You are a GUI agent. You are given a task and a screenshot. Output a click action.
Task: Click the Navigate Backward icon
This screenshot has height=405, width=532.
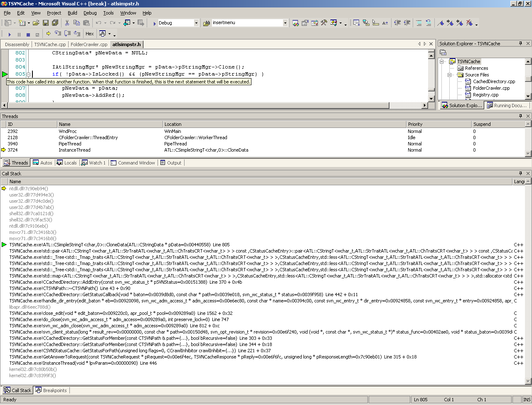point(126,23)
